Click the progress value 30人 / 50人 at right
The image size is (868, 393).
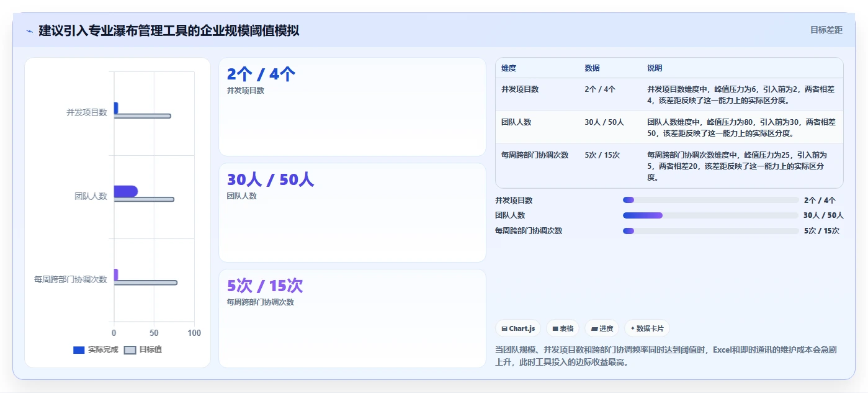[823, 215]
